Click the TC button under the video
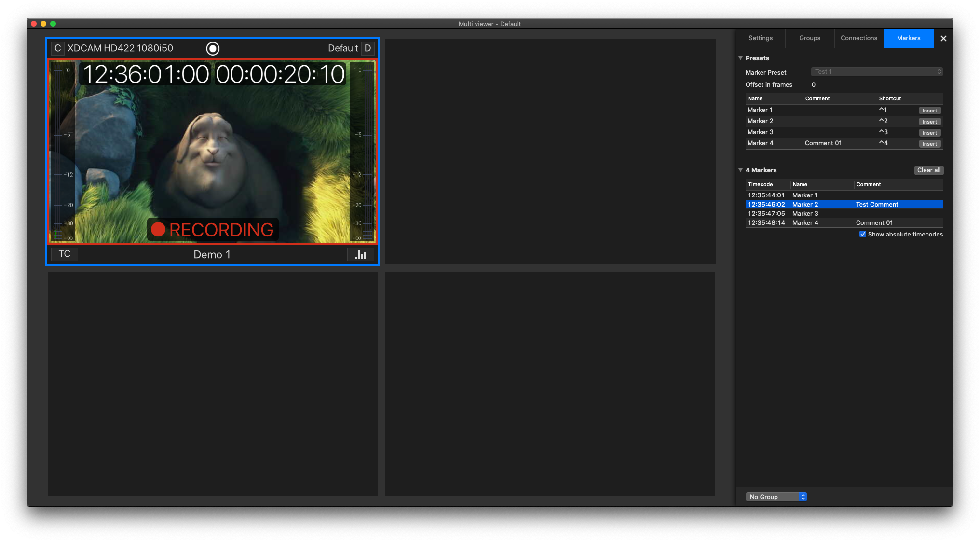This screenshot has height=542, width=980. (x=65, y=254)
